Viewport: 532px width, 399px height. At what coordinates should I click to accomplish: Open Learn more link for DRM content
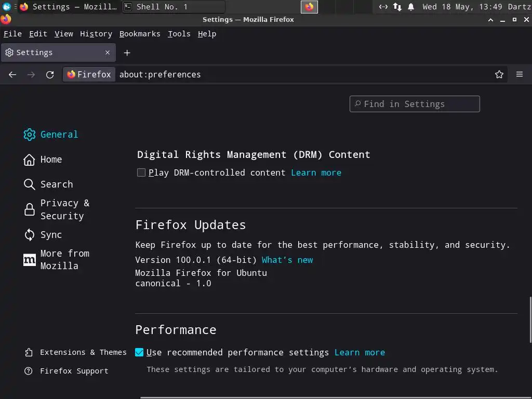point(316,172)
